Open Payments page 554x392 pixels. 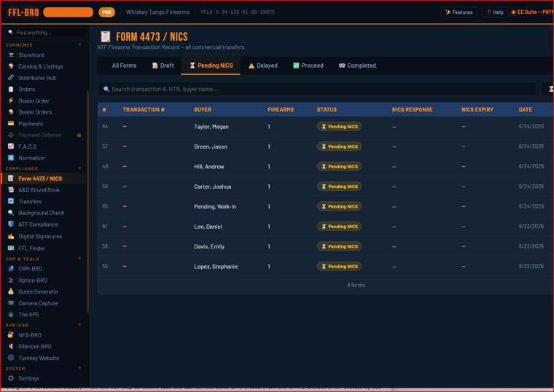(31, 124)
